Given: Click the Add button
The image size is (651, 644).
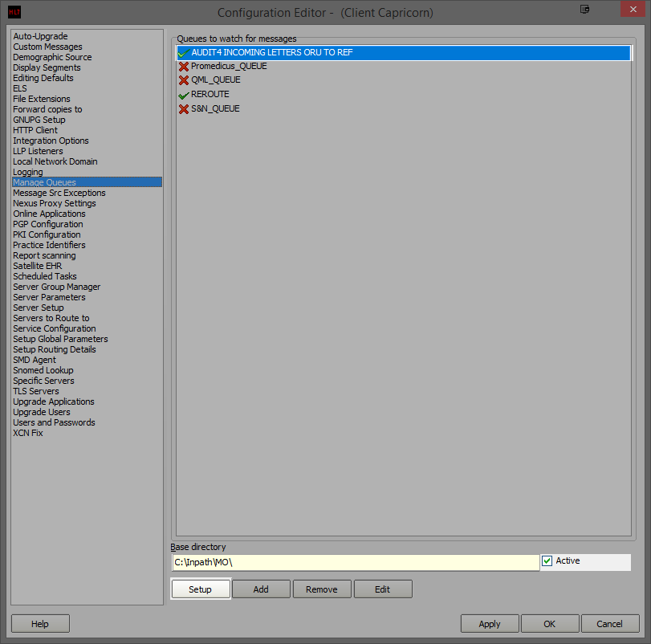Looking at the screenshot, I should (261, 589).
